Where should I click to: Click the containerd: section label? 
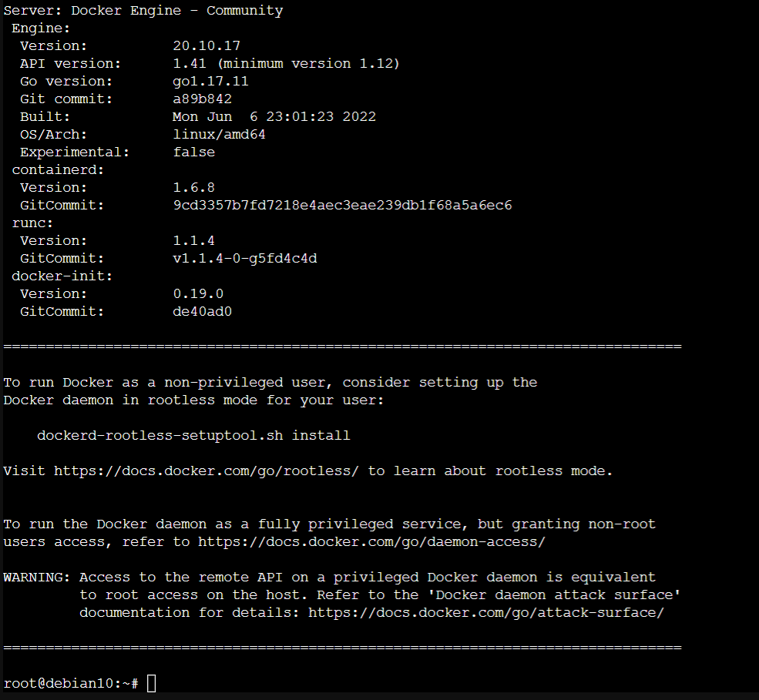point(58,169)
